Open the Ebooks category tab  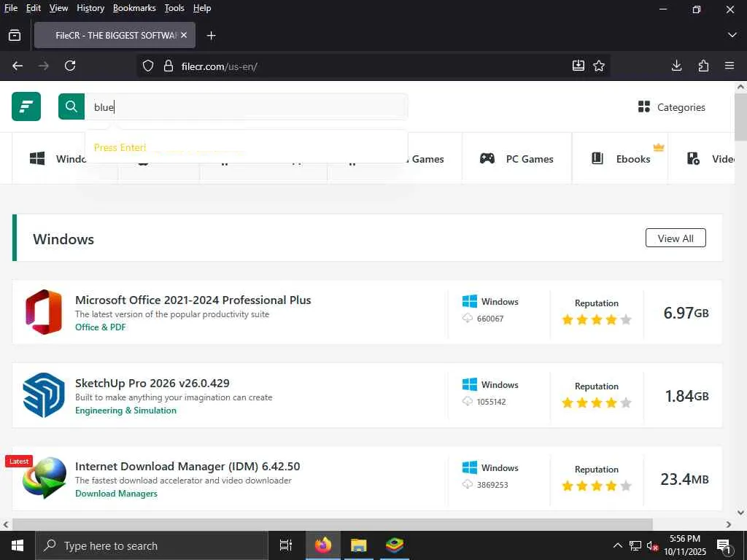620,158
